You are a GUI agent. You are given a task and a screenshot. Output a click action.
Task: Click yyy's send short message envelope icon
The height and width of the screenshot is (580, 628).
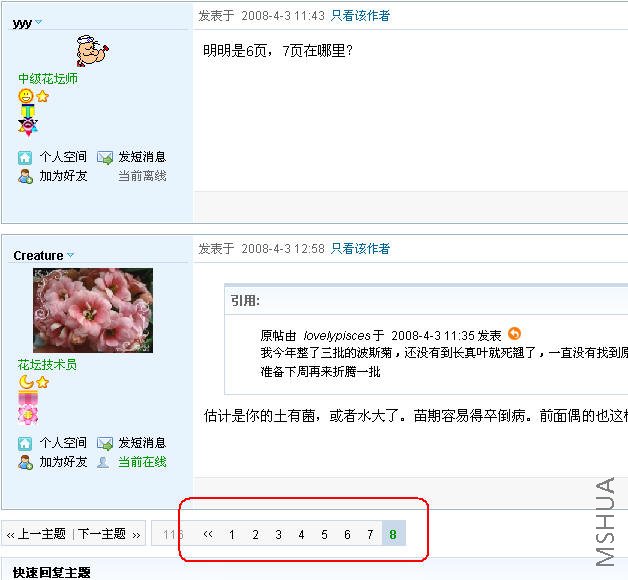105,157
